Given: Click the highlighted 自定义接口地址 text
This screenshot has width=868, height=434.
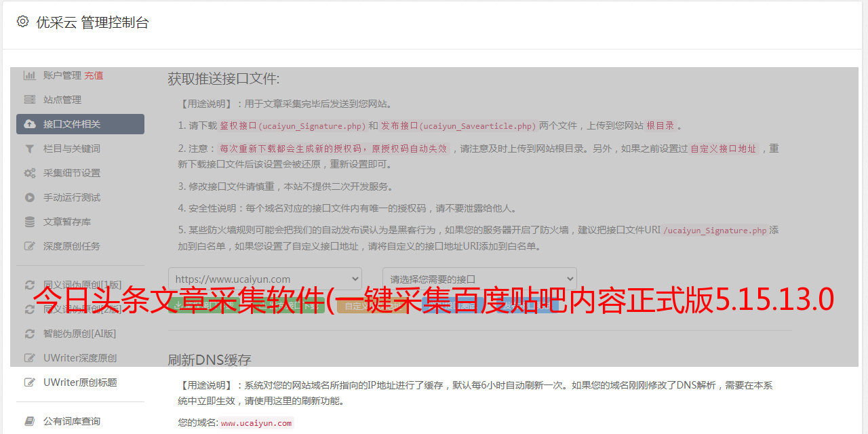Looking at the screenshot, I should (724, 149).
